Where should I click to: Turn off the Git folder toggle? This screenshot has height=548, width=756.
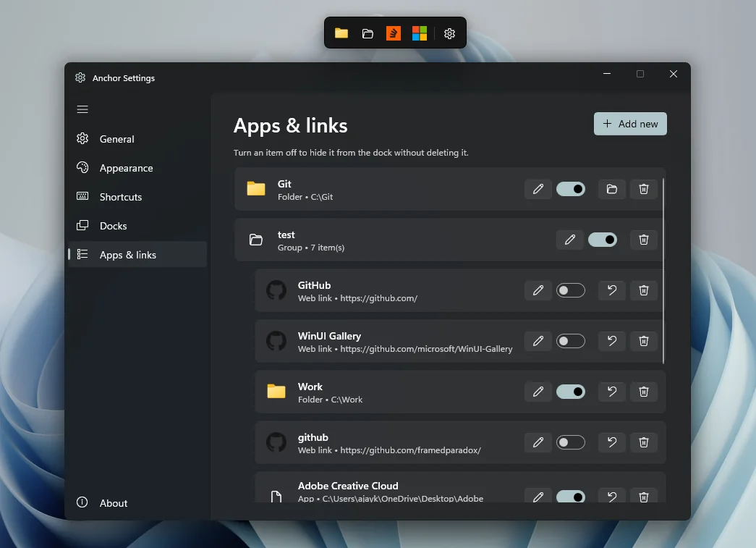pos(570,189)
